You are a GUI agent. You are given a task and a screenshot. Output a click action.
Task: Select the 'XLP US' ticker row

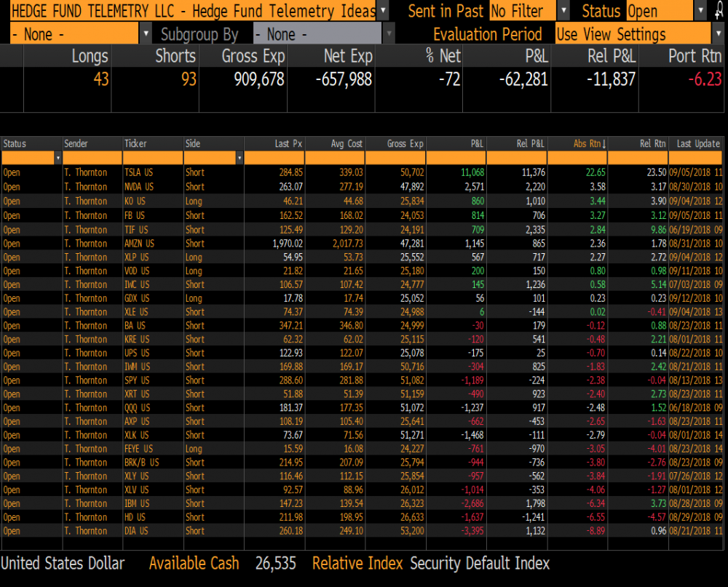(x=362, y=257)
